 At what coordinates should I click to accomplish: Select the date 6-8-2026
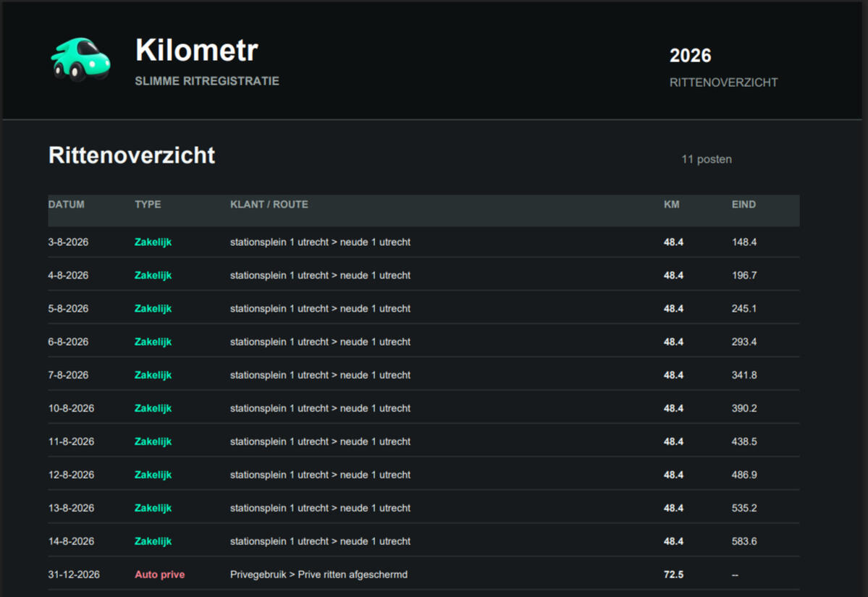point(68,342)
